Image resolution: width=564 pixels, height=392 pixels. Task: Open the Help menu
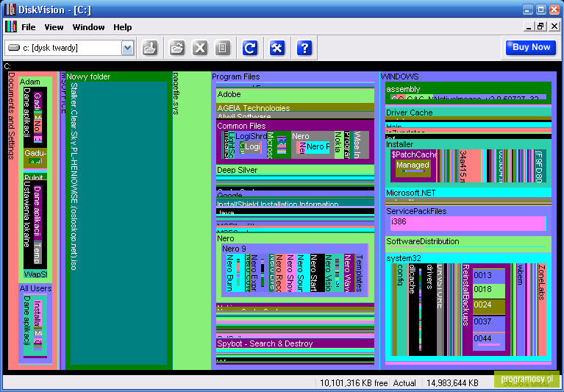pyautogui.click(x=122, y=27)
